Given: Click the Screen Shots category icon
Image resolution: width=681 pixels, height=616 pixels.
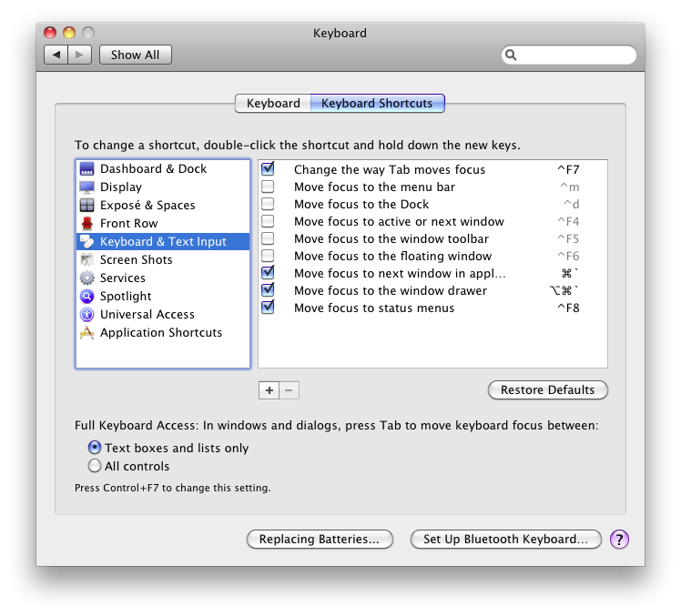Looking at the screenshot, I should point(87,260).
